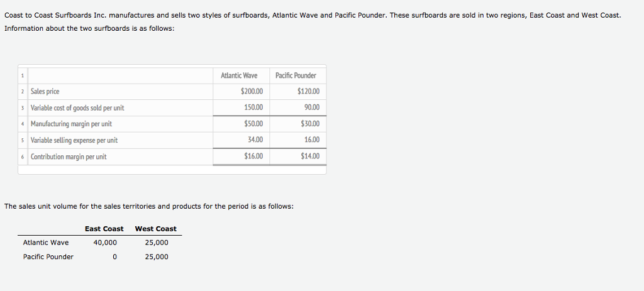644x291 pixels.
Task: Click the Atlantic Wave column header
Action: coord(239,75)
